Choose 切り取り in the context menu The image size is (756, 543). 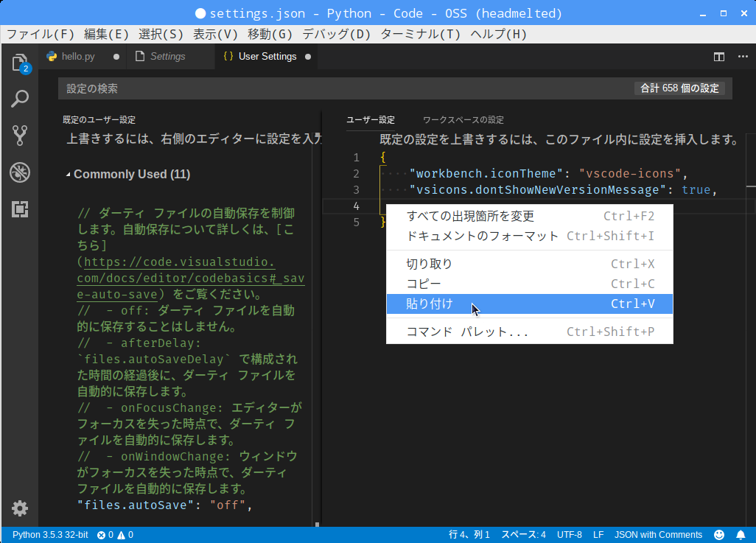click(529, 264)
